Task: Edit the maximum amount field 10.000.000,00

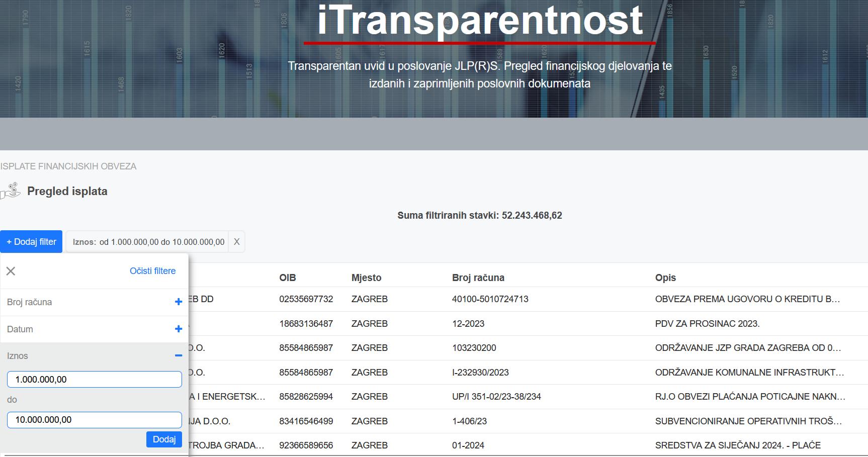Action: coord(94,420)
